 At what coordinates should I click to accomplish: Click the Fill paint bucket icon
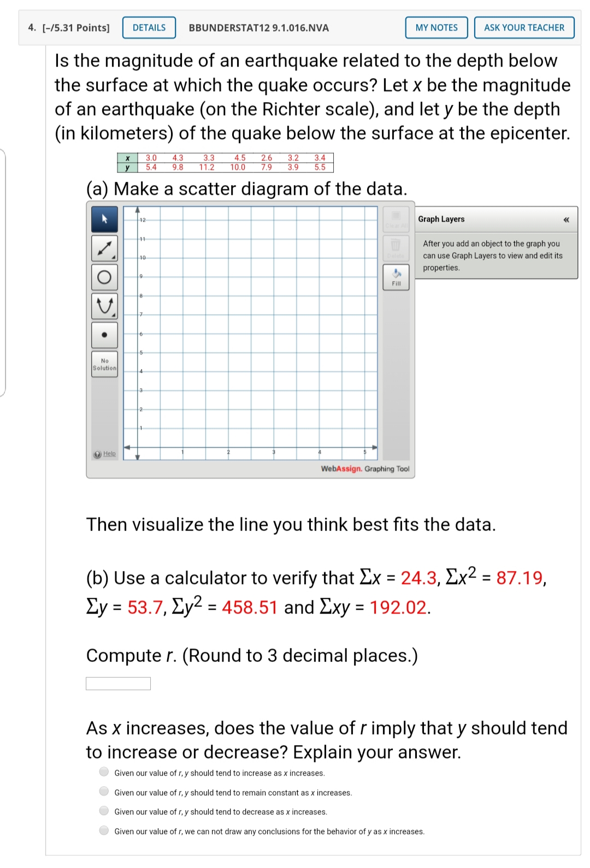click(x=396, y=276)
